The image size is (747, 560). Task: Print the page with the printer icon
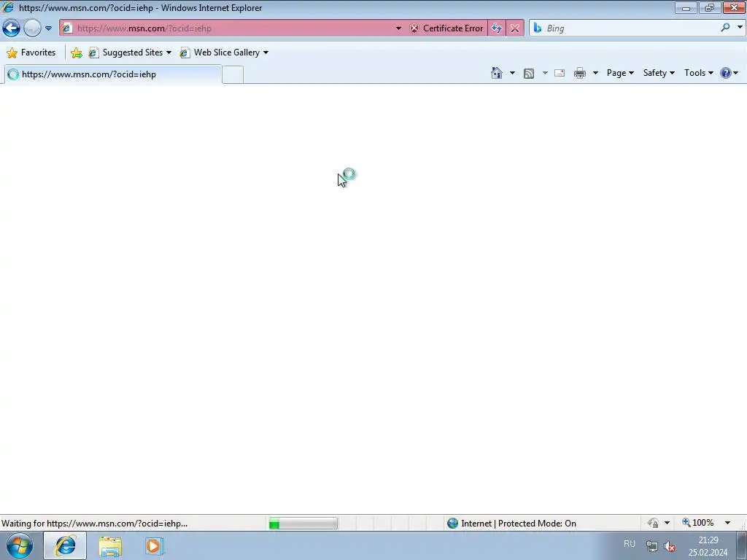click(x=580, y=73)
